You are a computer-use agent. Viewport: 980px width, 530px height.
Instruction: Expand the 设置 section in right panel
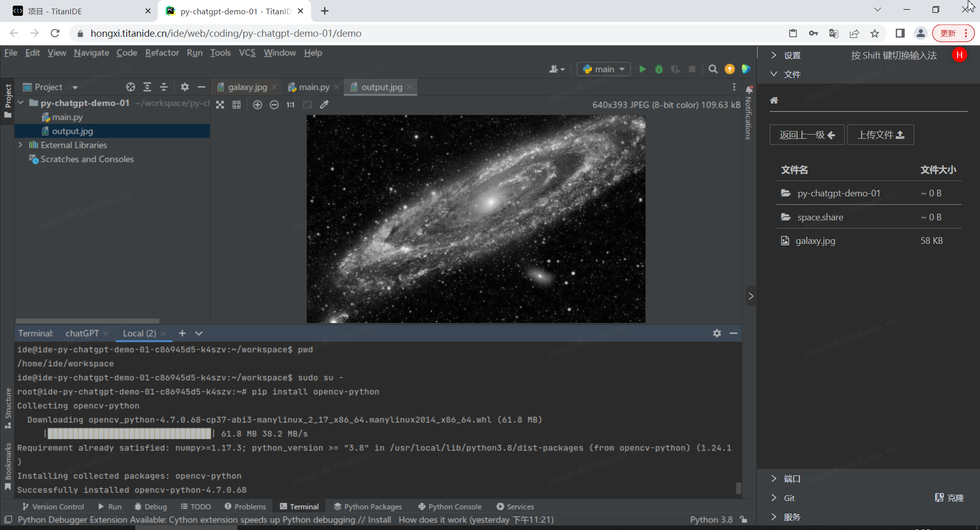point(774,56)
